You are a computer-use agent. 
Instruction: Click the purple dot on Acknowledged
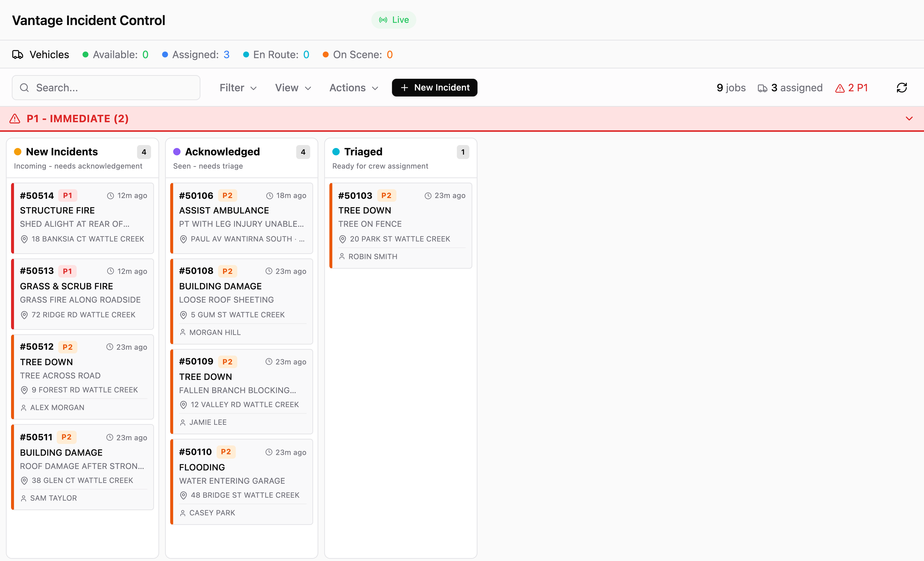pos(177,152)
